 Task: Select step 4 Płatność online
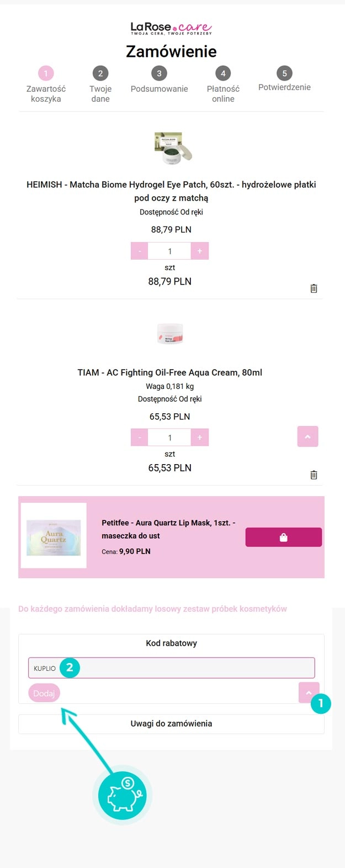[223, 73]
